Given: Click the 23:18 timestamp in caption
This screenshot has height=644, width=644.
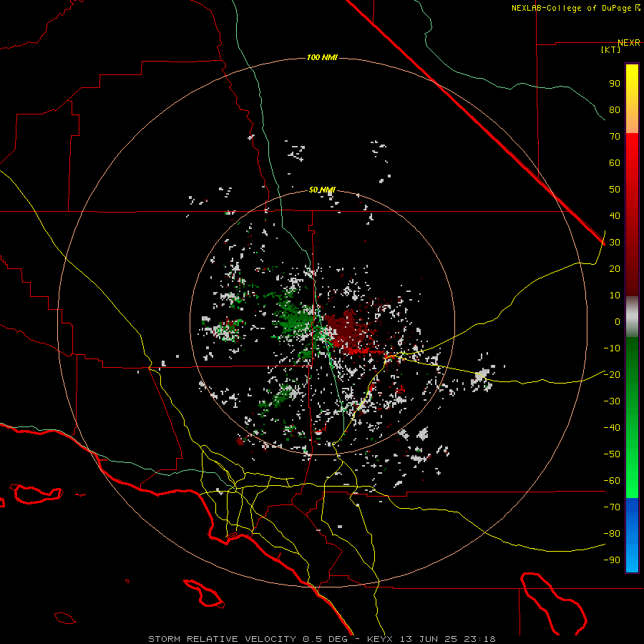Looking at the screenshot, I should pos(479,639).
